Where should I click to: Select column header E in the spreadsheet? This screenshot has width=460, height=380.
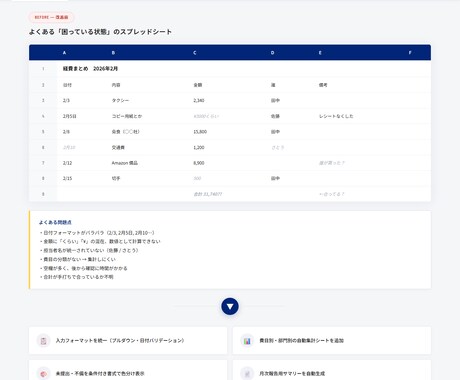(320, 53)
